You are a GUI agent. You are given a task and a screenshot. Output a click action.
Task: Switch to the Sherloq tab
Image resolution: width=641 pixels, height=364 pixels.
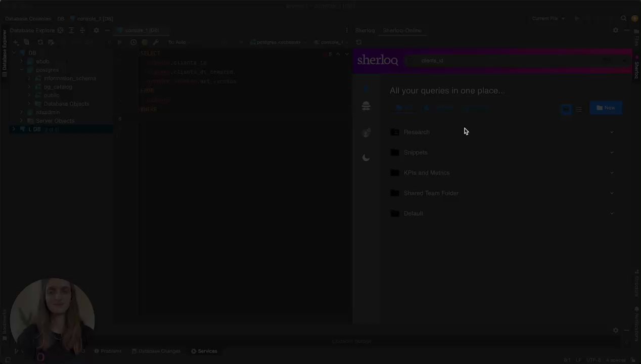pos(365,30)
